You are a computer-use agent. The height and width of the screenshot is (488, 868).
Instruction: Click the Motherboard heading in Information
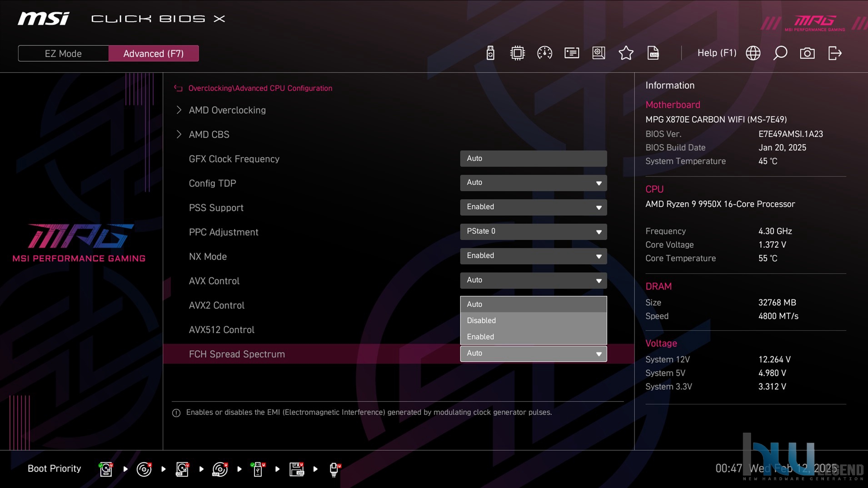point(673,105)
